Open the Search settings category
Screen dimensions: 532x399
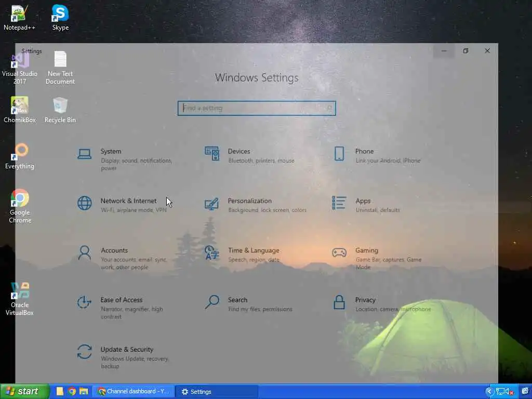pyautogui.click(x=248, y=304)
